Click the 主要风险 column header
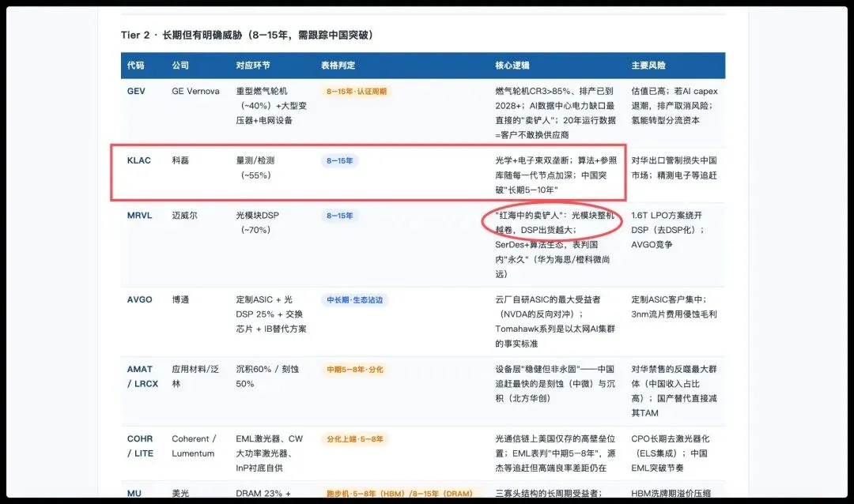The image size is (854, 504). tap(648, 66)
